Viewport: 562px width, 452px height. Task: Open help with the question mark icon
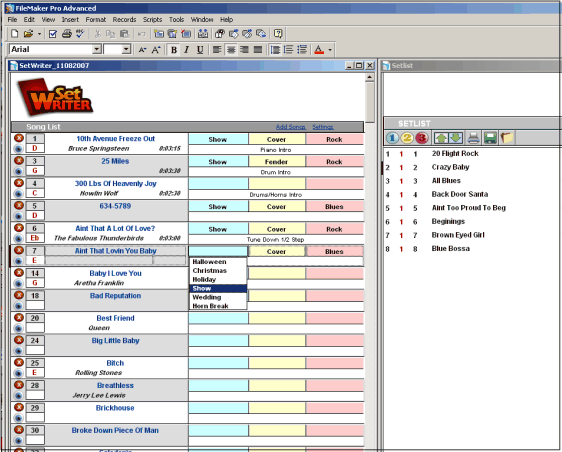278,34
